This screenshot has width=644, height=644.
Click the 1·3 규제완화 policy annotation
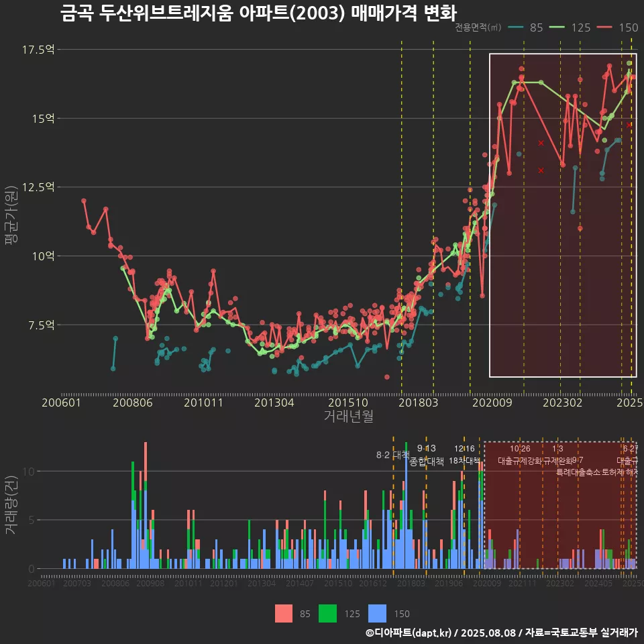557,455
